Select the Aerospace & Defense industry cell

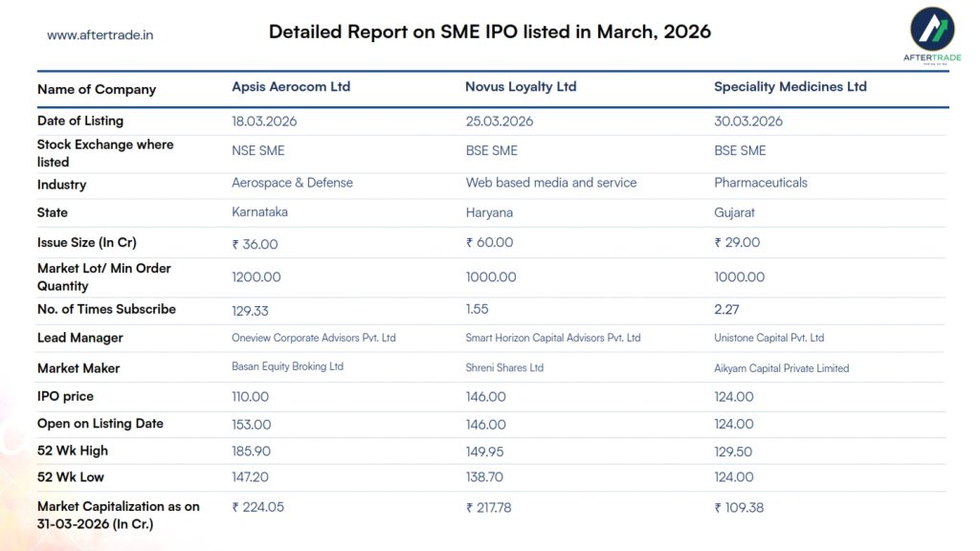pyautogui.click(x=292, y=183)
